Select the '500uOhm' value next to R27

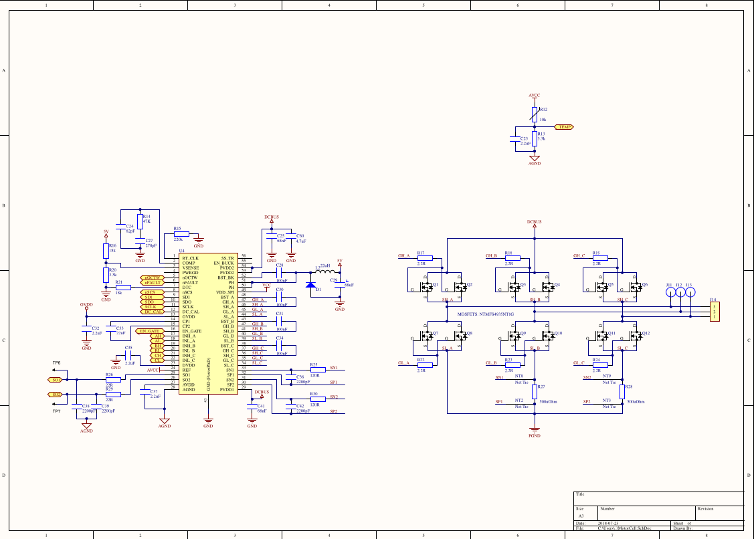click(548, 402)
